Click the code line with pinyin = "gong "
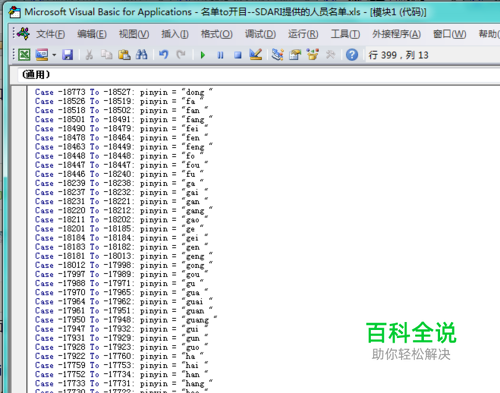 (124, 265)
